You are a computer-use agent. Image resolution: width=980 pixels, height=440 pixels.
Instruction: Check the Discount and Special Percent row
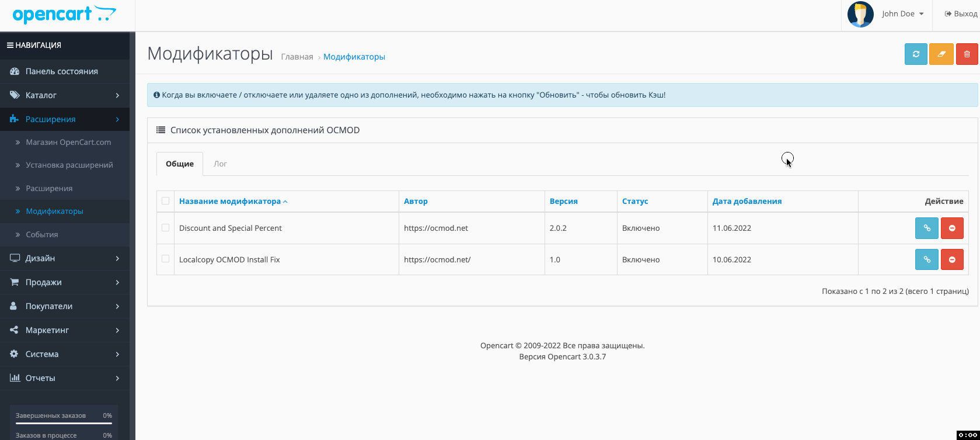(166, 228)
